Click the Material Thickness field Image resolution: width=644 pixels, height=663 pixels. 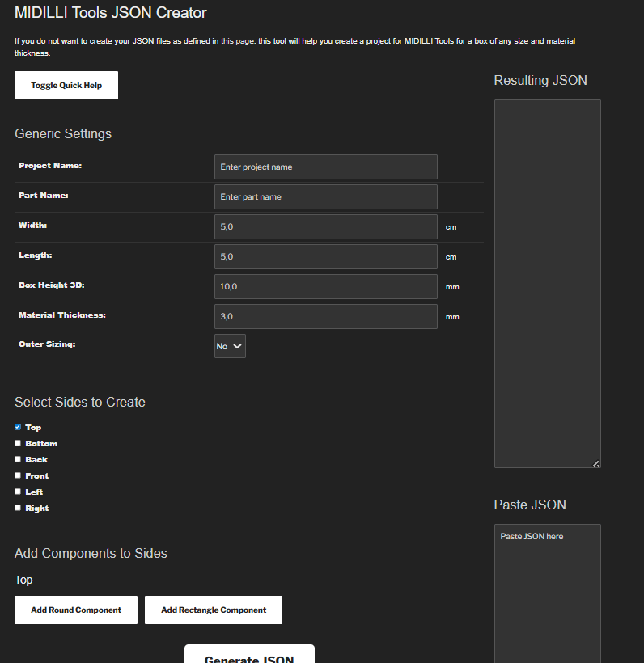point(326,317)
